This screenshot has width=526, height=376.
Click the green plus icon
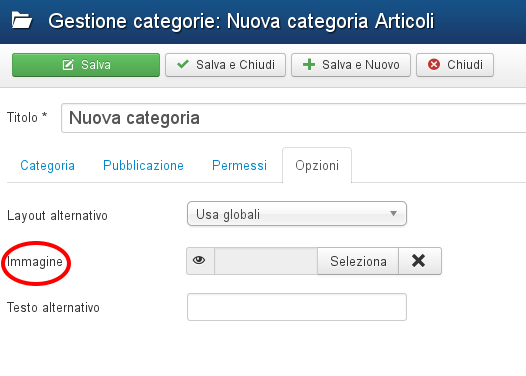click(309, 64)
